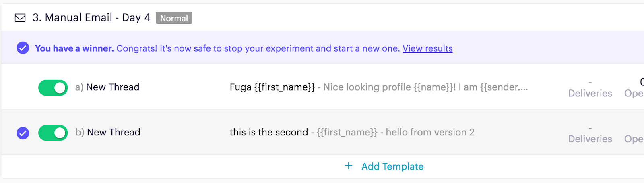The image size is (644, 183).
Task: Click the winner checkmark beside template b
Action: [x=23, y=133]
